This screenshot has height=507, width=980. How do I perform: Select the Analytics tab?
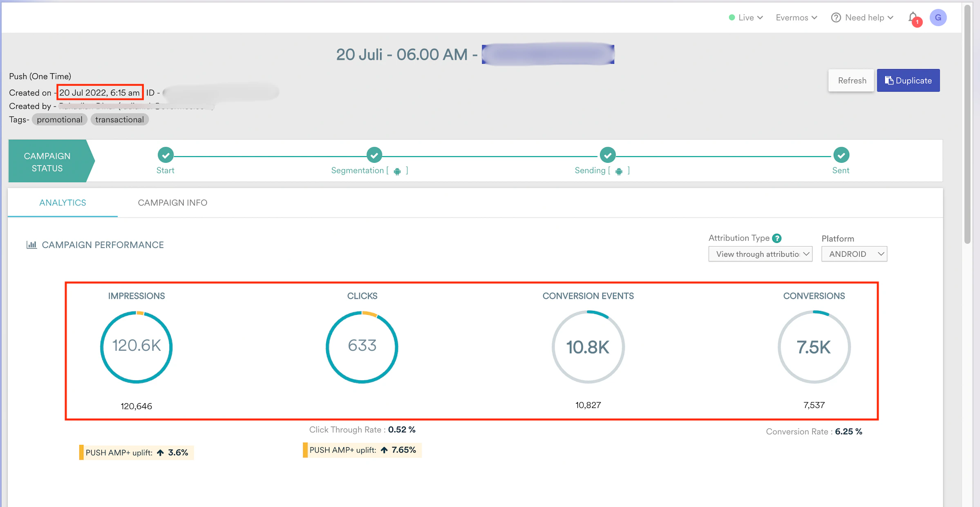point(63,203)
